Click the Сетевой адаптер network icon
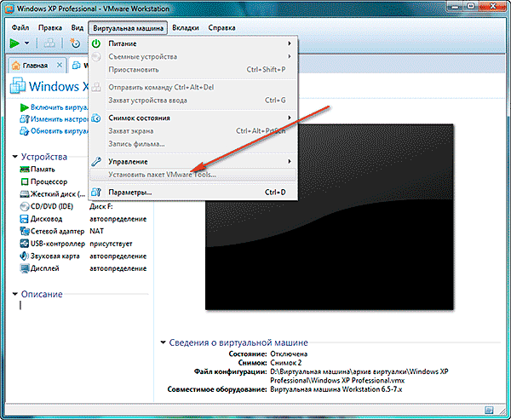Viewport: 511px width, 420px height. point(25,231)
